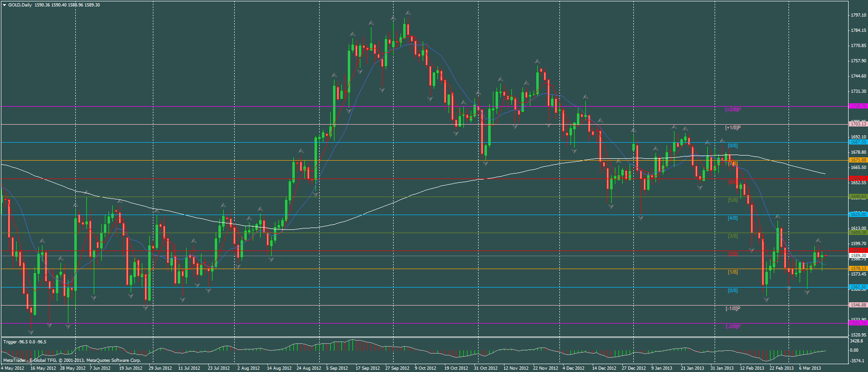Click the [0/8] Murrey level label
The width and height of the screenshot is (868, 372).
point(733,290)
